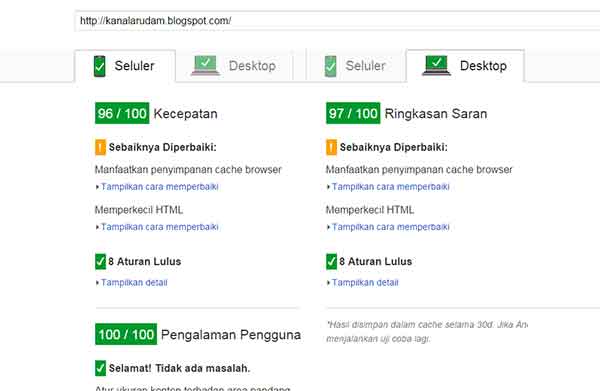
Task: Click 'Selamat! Tidak ada masalah.' text
Action: [179, 368]
